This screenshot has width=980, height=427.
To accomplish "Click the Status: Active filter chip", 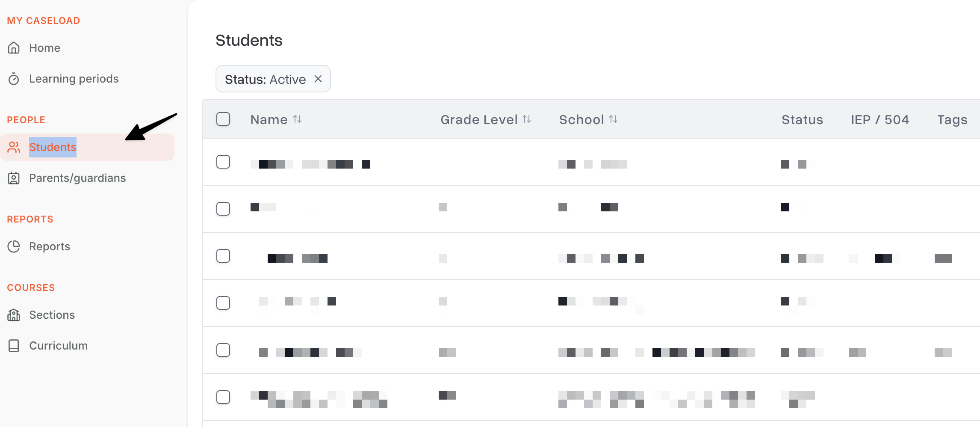I will pos(273,79).
